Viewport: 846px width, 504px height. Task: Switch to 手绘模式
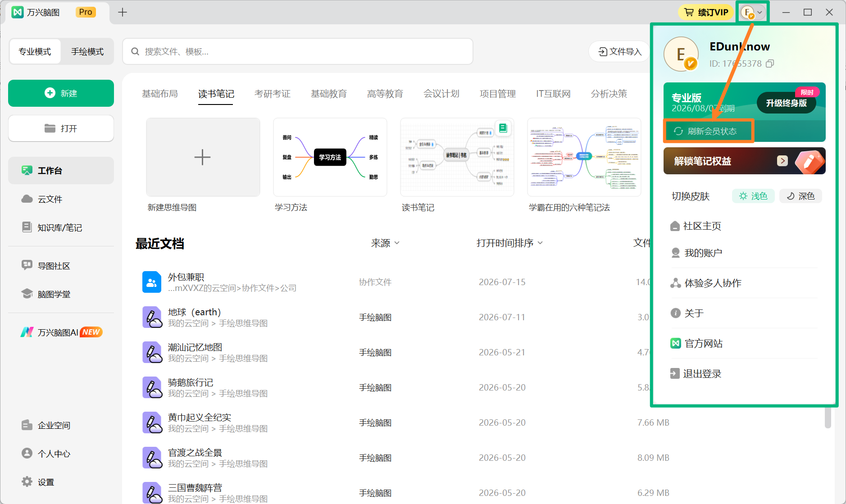click(x=87, y=51)
